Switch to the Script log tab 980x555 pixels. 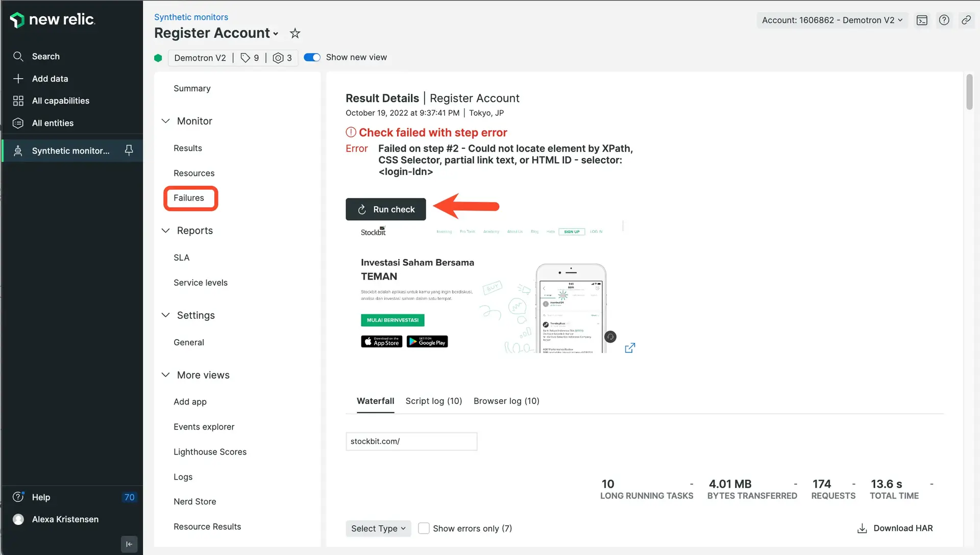click(433, 401)
